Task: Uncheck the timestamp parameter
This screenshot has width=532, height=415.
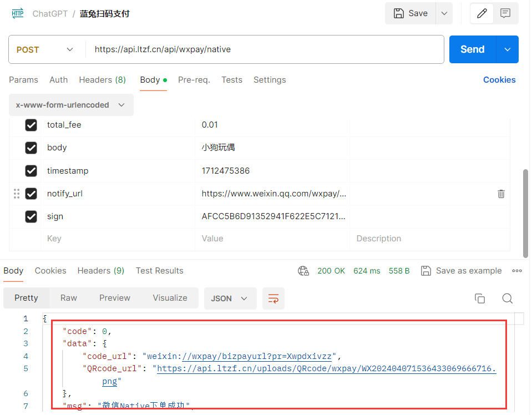Action: pos(31,171)
